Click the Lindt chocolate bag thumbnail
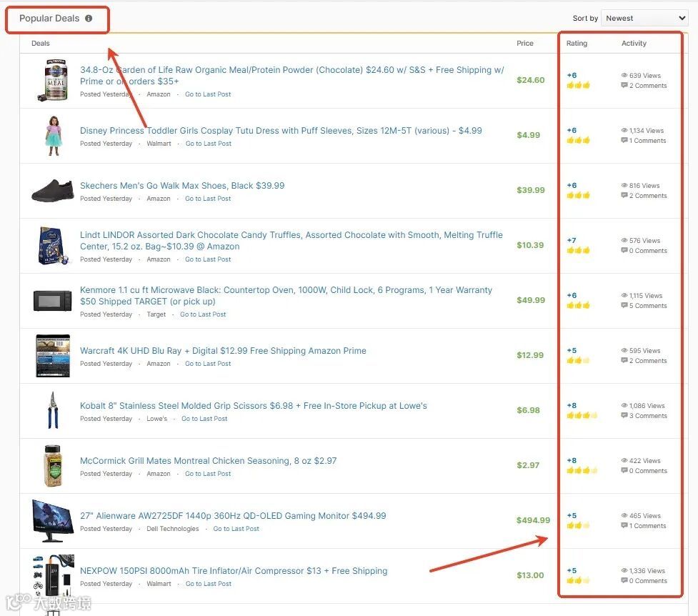This screenshot has height=616, width=698. click(54, 245)
